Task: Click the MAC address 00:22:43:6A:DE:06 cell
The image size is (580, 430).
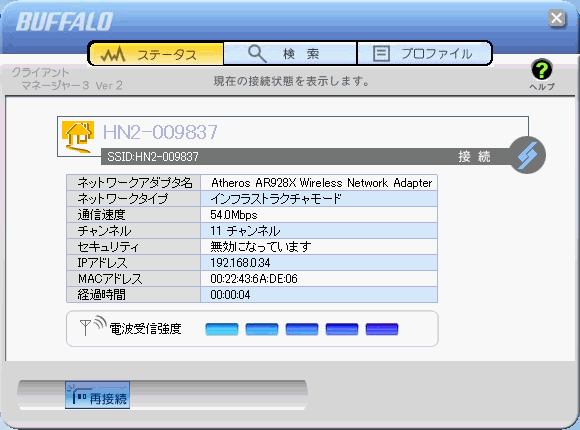Action: [319, 279]
